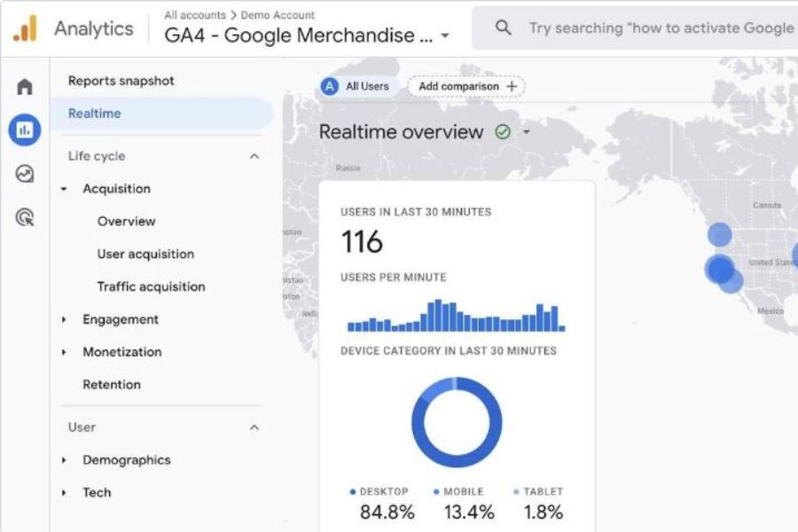Click the Google Analytics logo
798x532 pixels.
pyautogui.click(x=25, y=28)
